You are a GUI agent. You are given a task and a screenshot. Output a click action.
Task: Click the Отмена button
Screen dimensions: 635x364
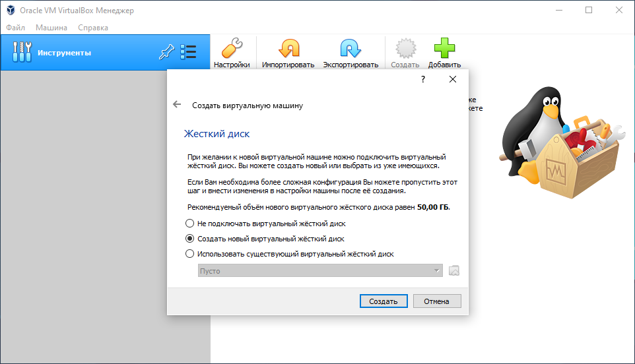(x=437, y=301)
